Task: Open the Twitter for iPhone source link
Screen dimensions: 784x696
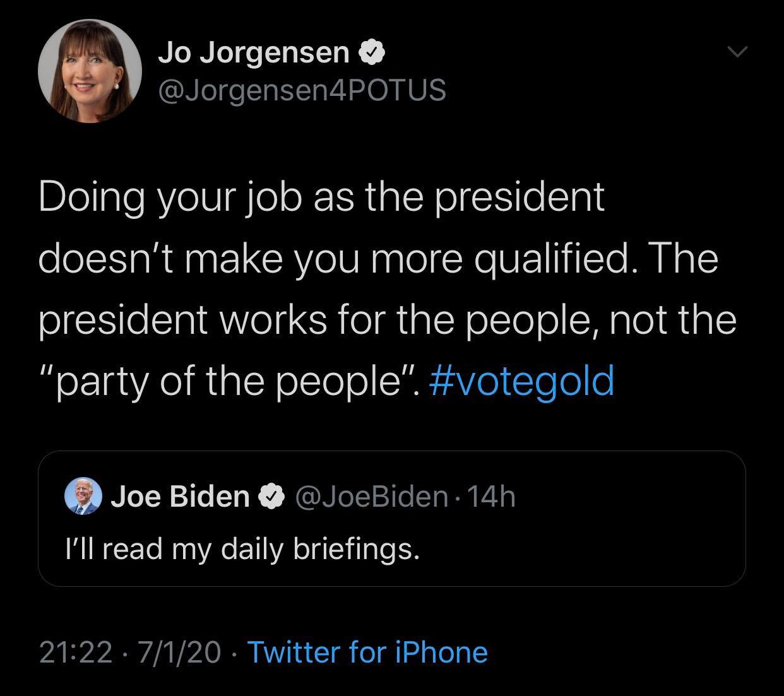Action: (x=367, y=652)
